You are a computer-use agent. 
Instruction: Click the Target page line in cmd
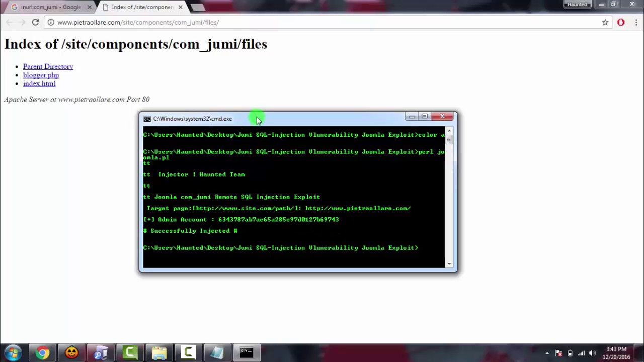(x=278, y=208)
